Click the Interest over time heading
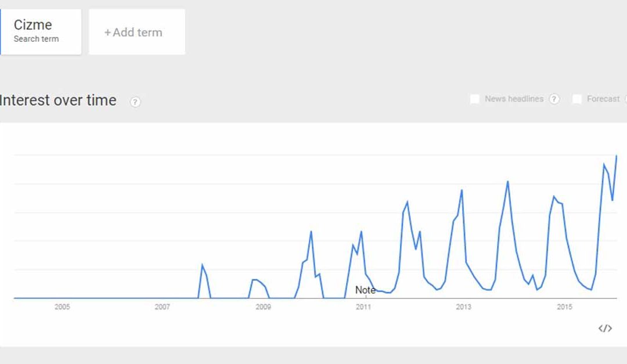 click(x=58, y=100)
